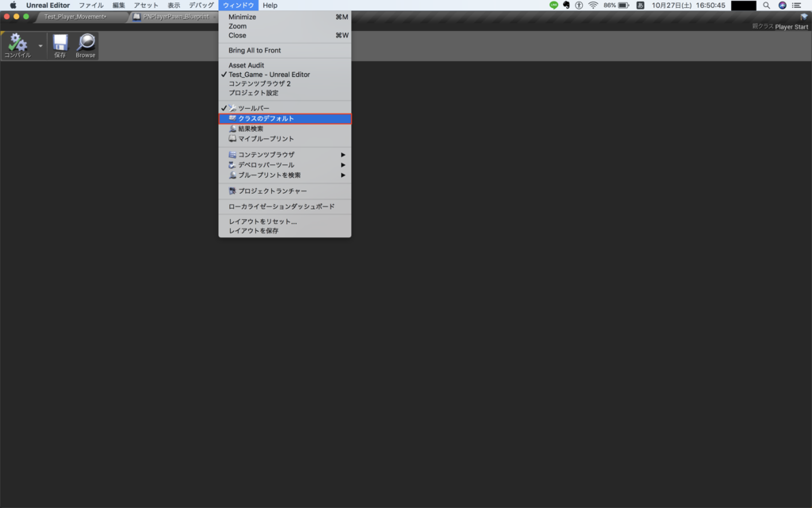Open the アセット menu in menu bar
Screen dimensions: 812x508
[146, 6]
